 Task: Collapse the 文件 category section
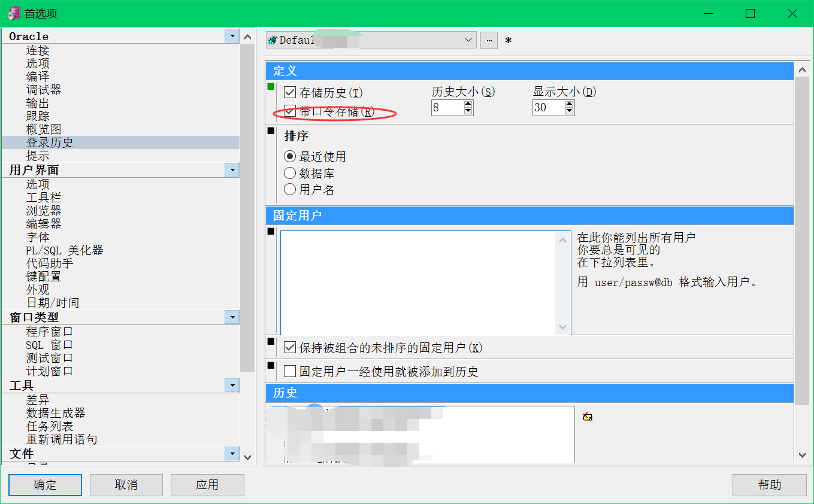[232, 454]
